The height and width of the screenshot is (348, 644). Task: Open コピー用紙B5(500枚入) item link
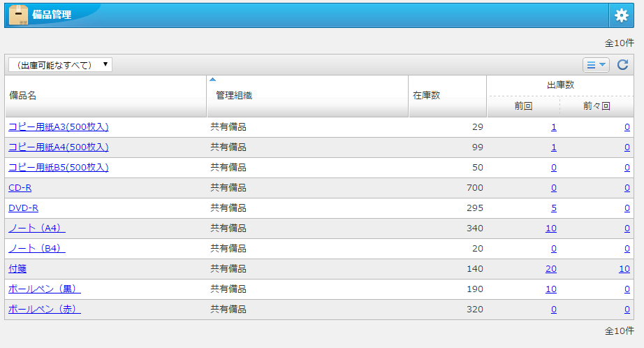click(x=58, y=168)
